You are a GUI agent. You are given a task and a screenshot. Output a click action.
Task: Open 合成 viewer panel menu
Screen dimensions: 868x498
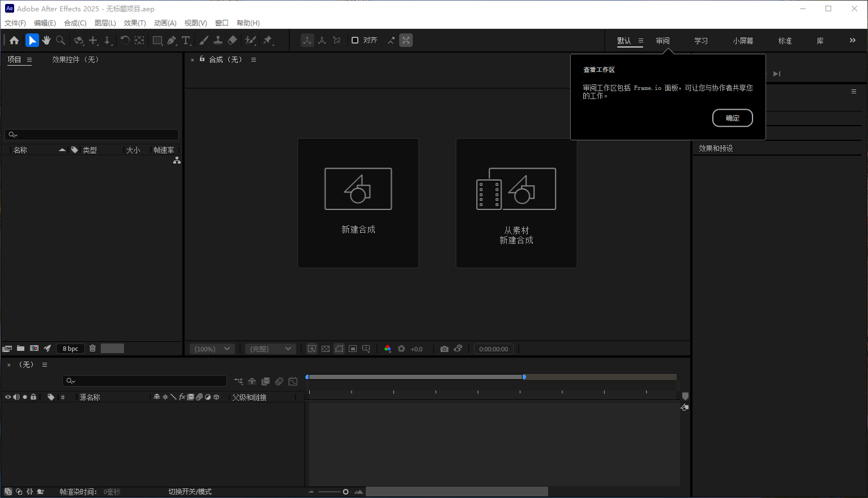(254, 59)
